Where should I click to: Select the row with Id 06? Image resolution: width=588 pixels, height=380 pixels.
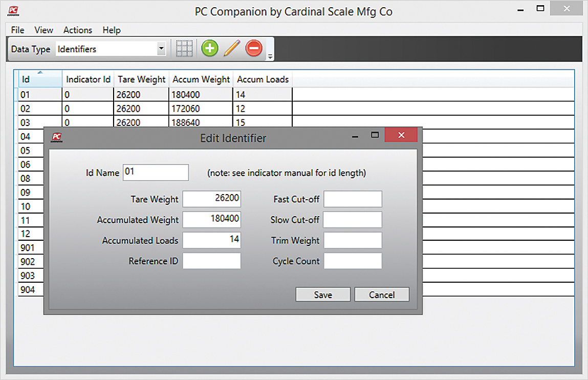pyautogui.click(x=31, y=164)
